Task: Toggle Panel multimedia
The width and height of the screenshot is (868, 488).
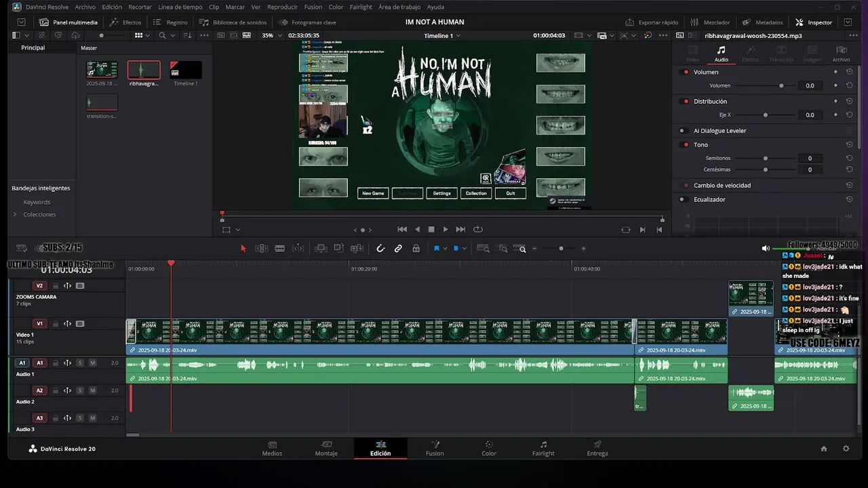Action: (x=68, y=22)
